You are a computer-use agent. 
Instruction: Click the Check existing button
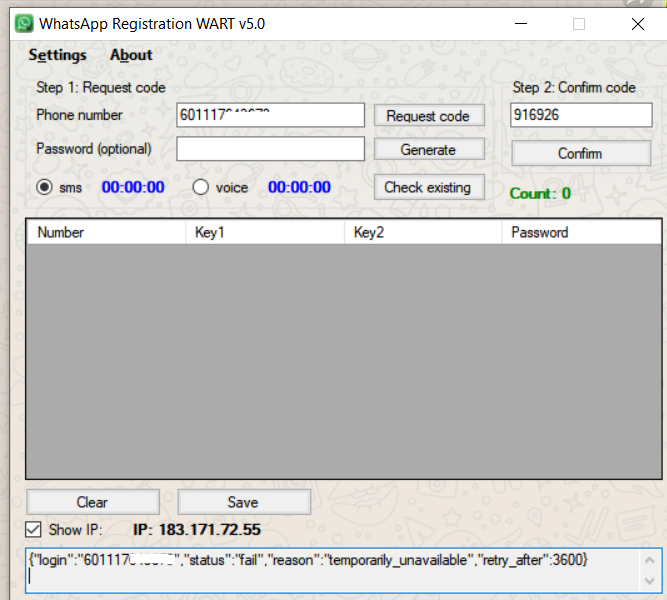click(x=429, y=187)
